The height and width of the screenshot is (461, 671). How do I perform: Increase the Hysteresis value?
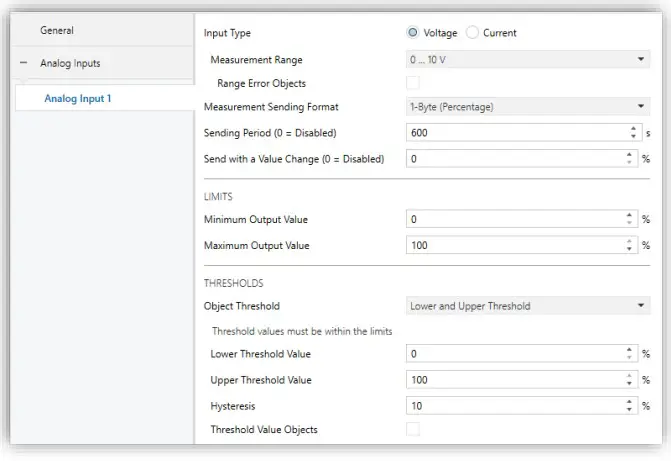pyautogui.click(x=629, y=401)
